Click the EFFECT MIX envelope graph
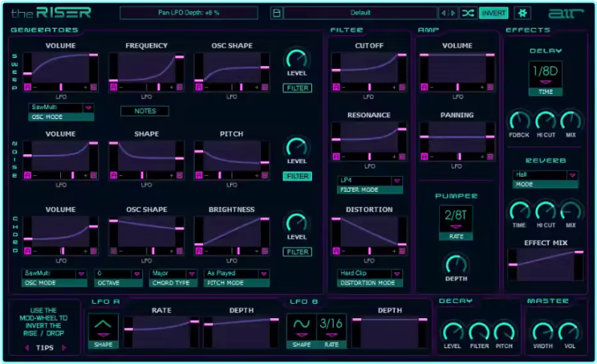Screen dimensions: 597x364 coord(546,265)
